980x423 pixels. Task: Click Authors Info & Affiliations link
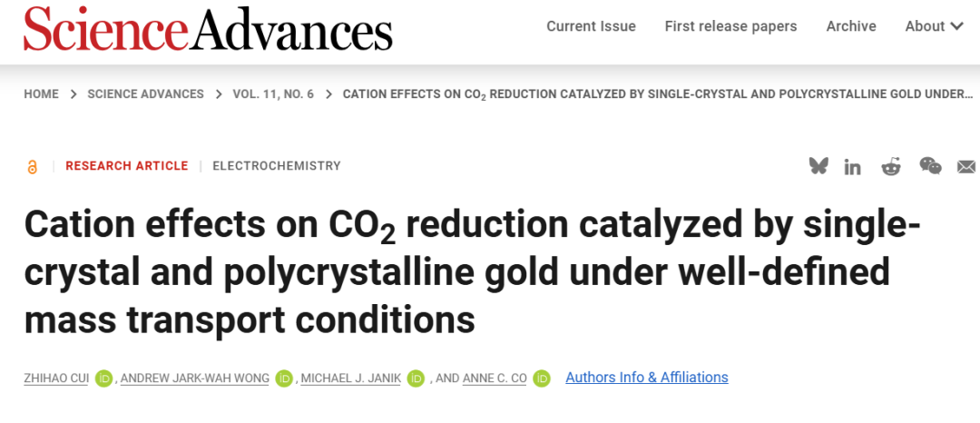(647, 378)
